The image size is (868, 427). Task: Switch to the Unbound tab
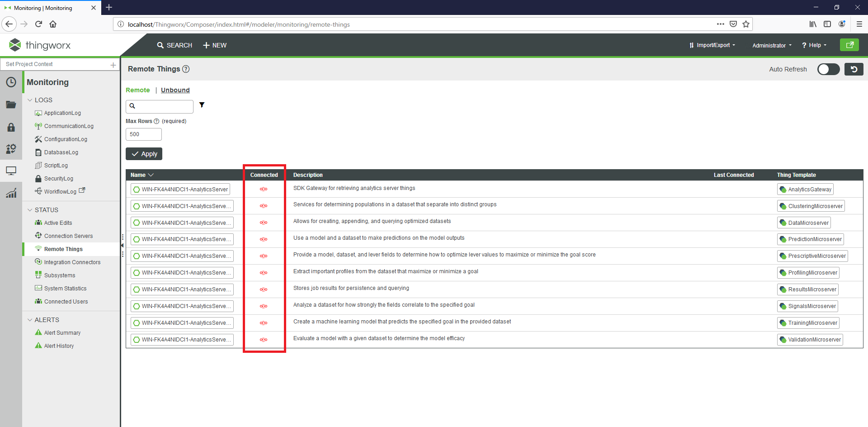tap(175, 90)
